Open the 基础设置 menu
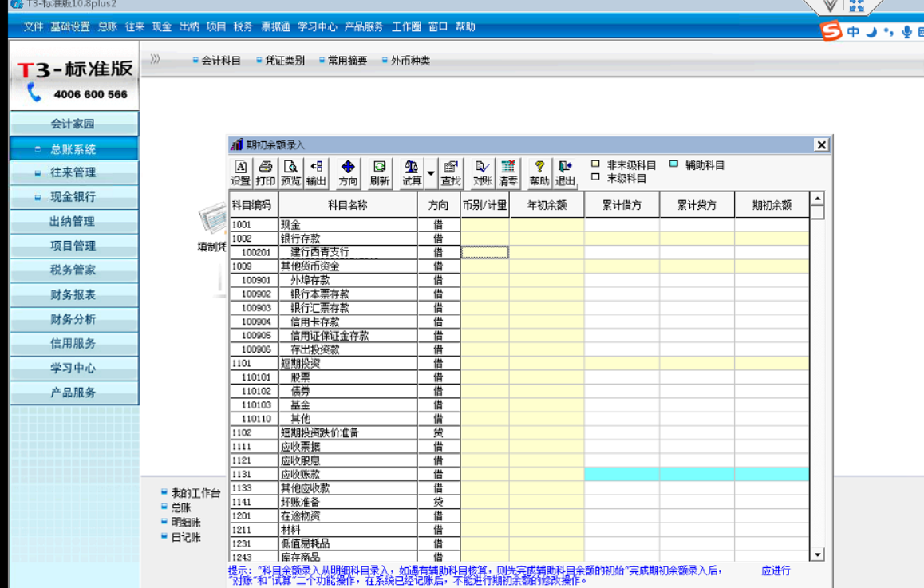 (x=70, y=26)
